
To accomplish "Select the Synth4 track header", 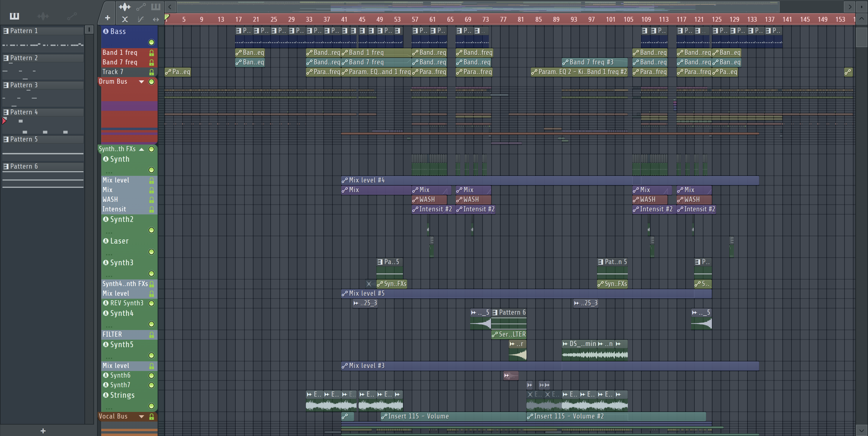I will tap(129, 319).
